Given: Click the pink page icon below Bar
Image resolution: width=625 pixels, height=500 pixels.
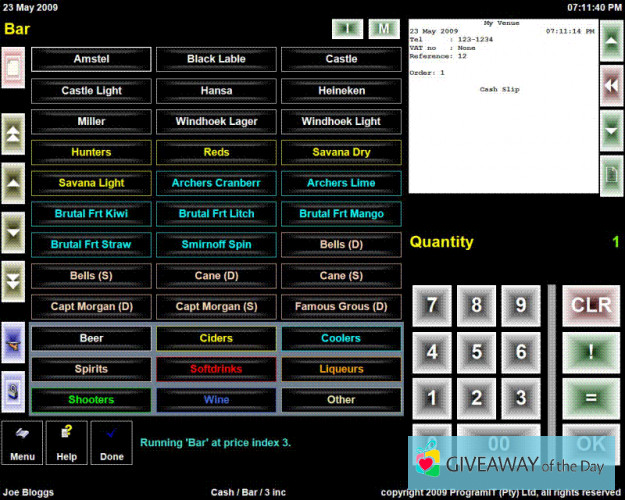Looking at the screenshot, I should [x=14, y=67].
